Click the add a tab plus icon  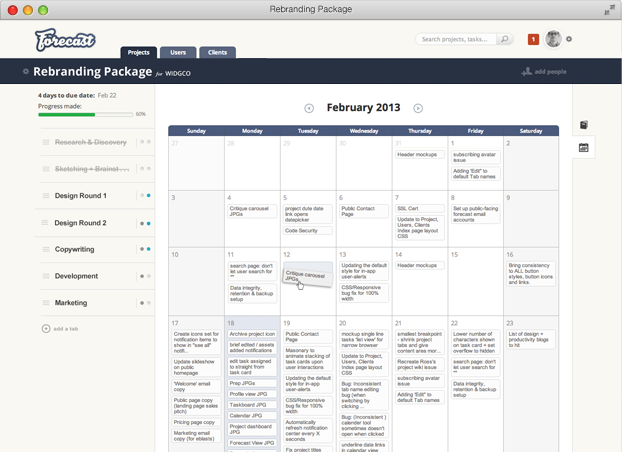point(46,329)
